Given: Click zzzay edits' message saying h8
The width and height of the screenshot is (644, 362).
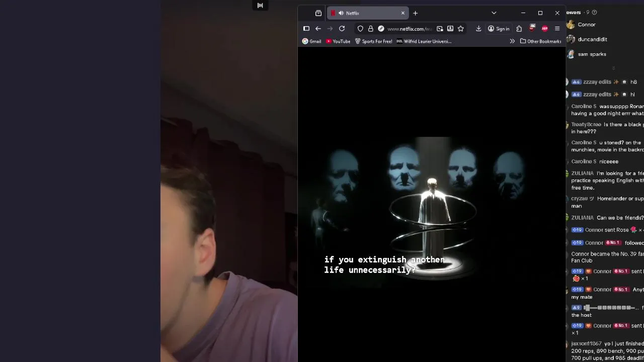Looking at the screenshot, I should tap(633, 82).
